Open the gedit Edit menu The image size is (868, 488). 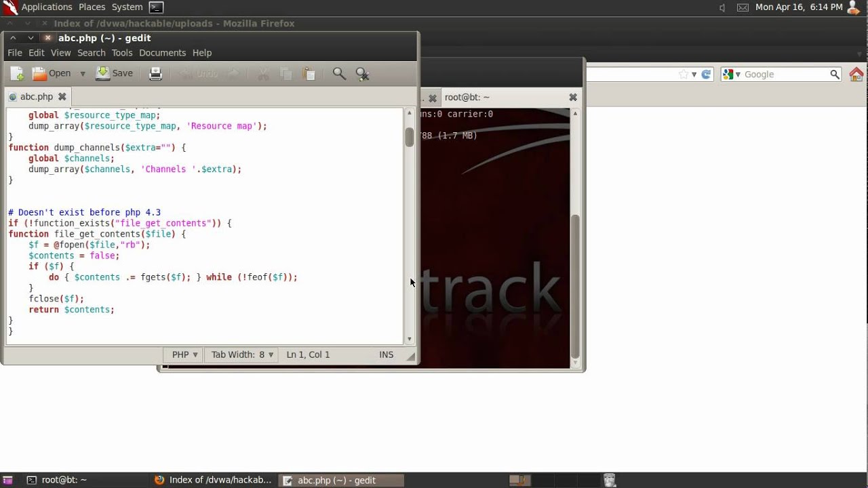click(x=37, y=53)
